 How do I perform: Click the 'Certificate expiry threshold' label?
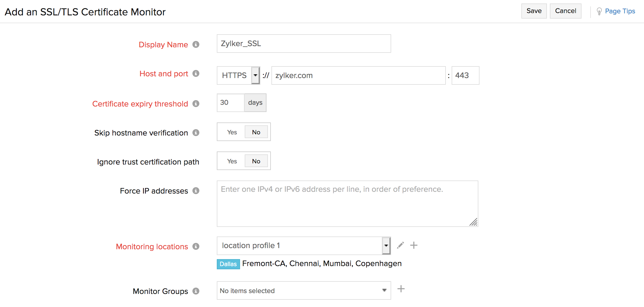pyautogui.click(x=140, y=104)
